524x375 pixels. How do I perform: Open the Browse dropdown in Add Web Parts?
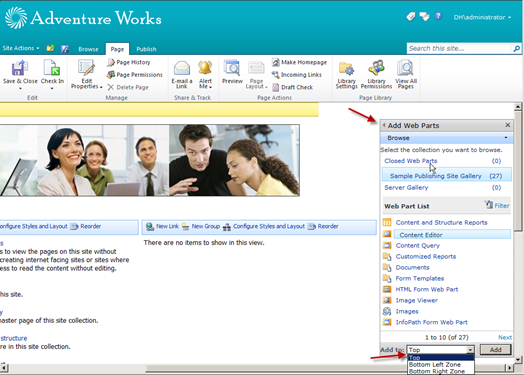click(446, 138)
